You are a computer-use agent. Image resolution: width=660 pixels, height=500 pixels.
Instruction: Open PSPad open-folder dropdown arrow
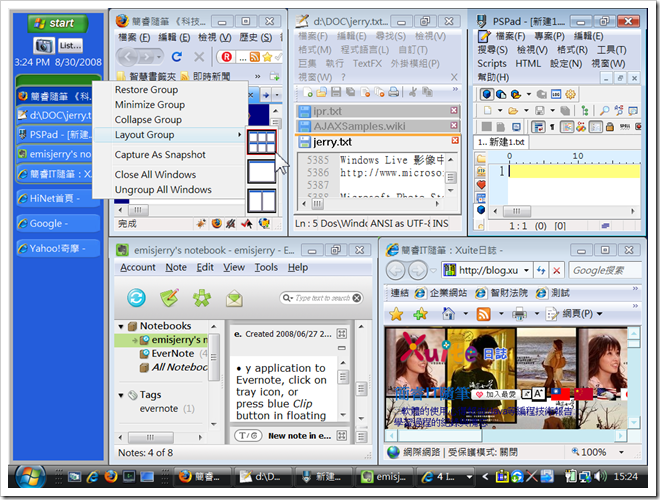(526, 111)
